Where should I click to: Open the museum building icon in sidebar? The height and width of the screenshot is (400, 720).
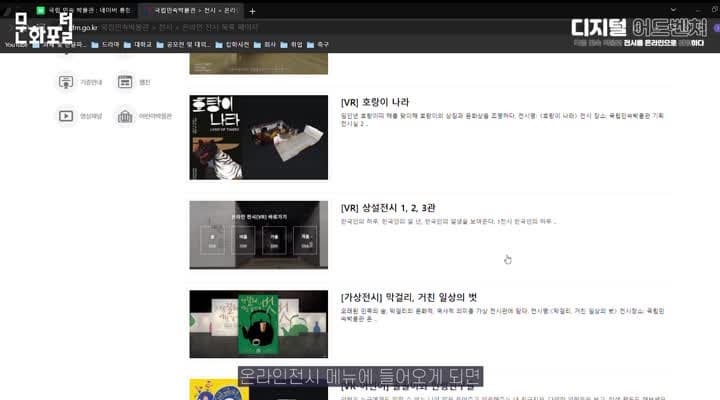(124, 116)
